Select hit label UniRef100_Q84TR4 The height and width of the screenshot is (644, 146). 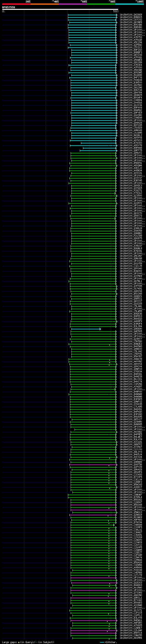[131, 93]
